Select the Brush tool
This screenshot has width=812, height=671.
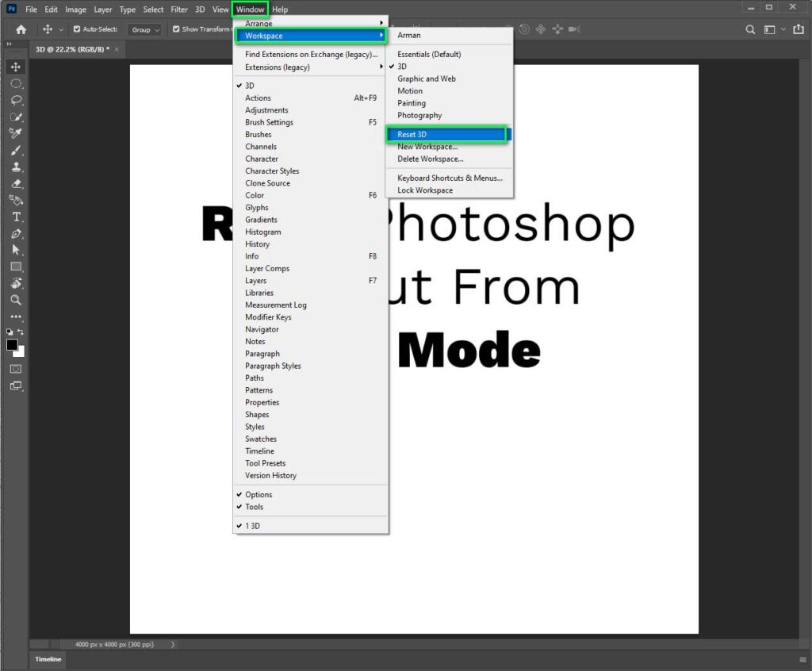click(16, 150)
